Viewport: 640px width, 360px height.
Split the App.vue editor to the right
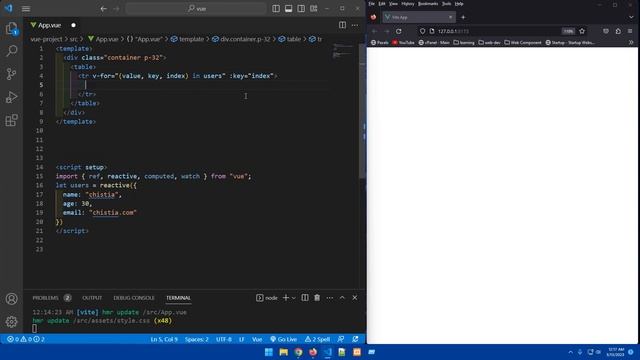[x=342, y=25]
